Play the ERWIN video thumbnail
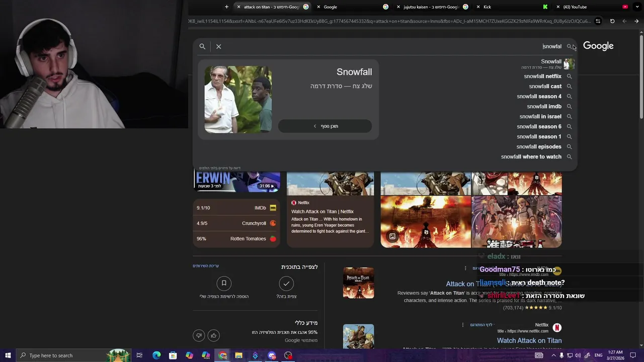This screenshot has width=644, height=362. coord(236,182)
